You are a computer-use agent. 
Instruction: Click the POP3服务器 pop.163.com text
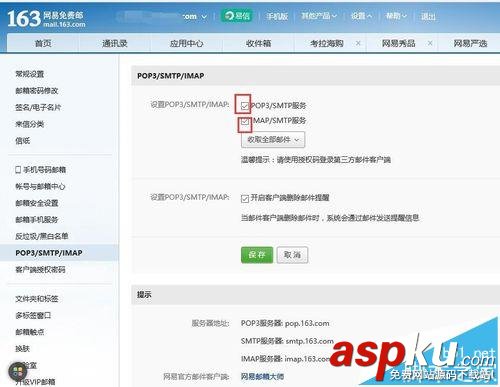point(285,323)
